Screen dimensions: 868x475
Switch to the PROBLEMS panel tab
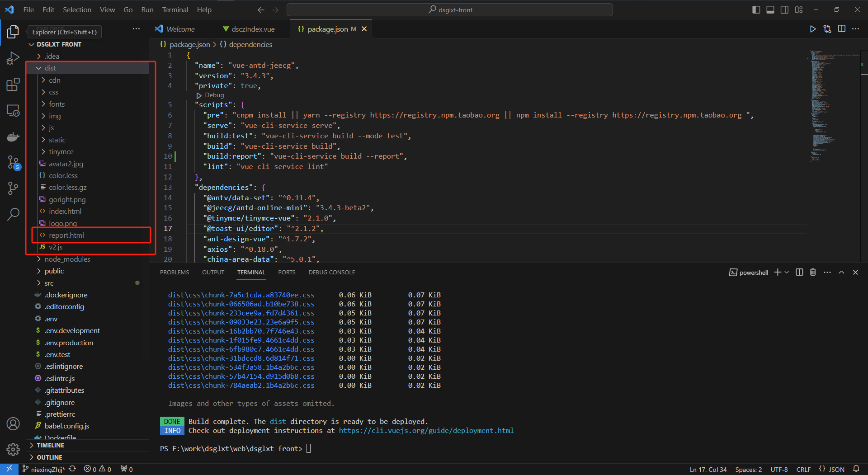175,273
